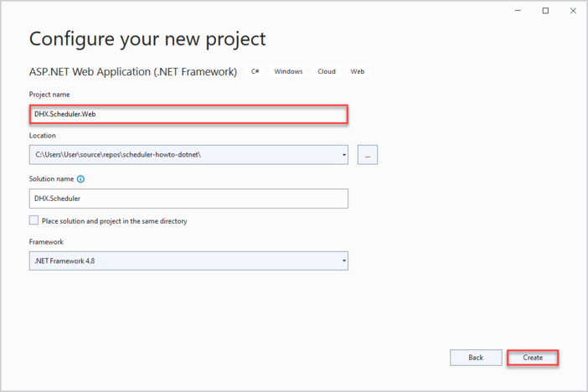Image resolution: width=588 pixels, height=392 pixels.
Task: Maximize the Configure your new project window
Action: (545, 11)
